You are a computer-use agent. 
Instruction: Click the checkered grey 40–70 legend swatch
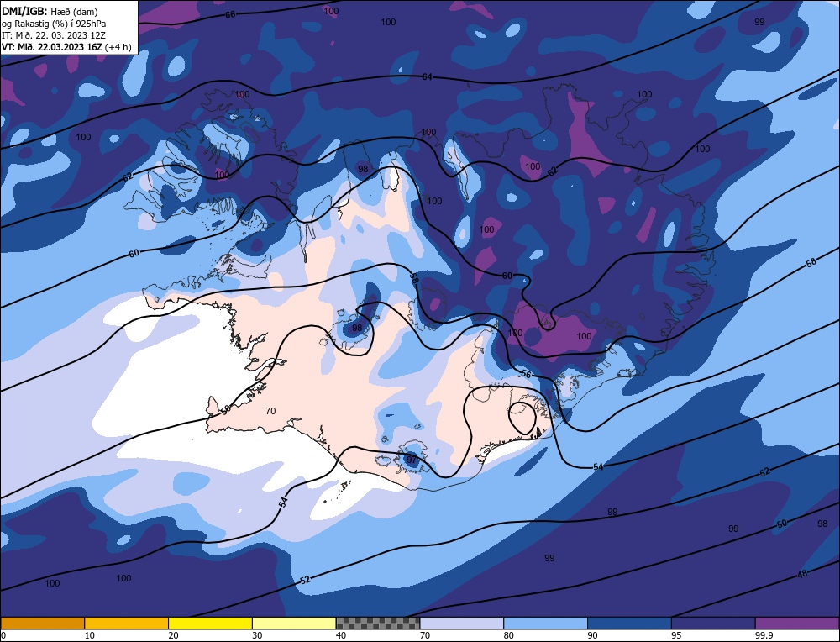coord(378,623)
